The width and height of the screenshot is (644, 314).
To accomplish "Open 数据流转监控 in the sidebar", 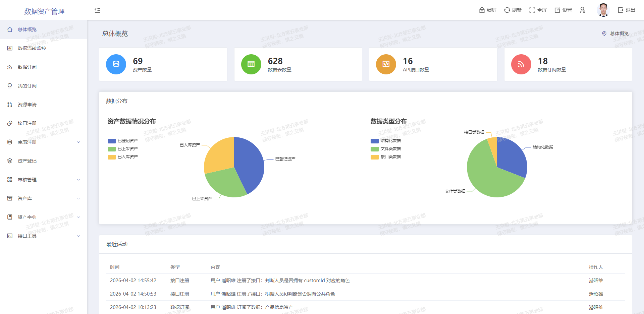I will tap(32, 48).
